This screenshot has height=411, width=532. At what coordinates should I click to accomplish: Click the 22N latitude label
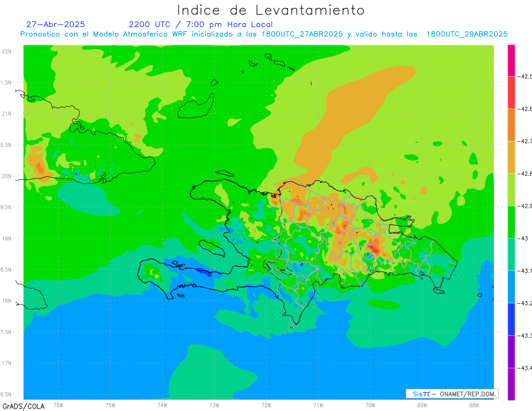(x=8, y=51)
